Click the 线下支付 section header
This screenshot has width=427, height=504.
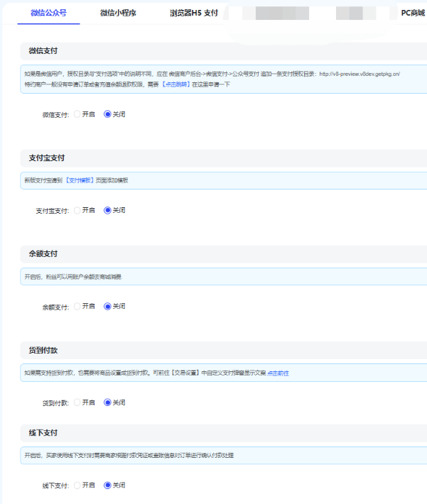pyautogui.click(x=43, y=433)
